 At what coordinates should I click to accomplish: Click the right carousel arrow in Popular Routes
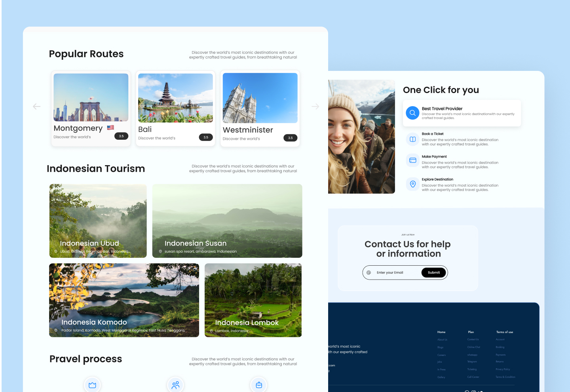(315, 107)
